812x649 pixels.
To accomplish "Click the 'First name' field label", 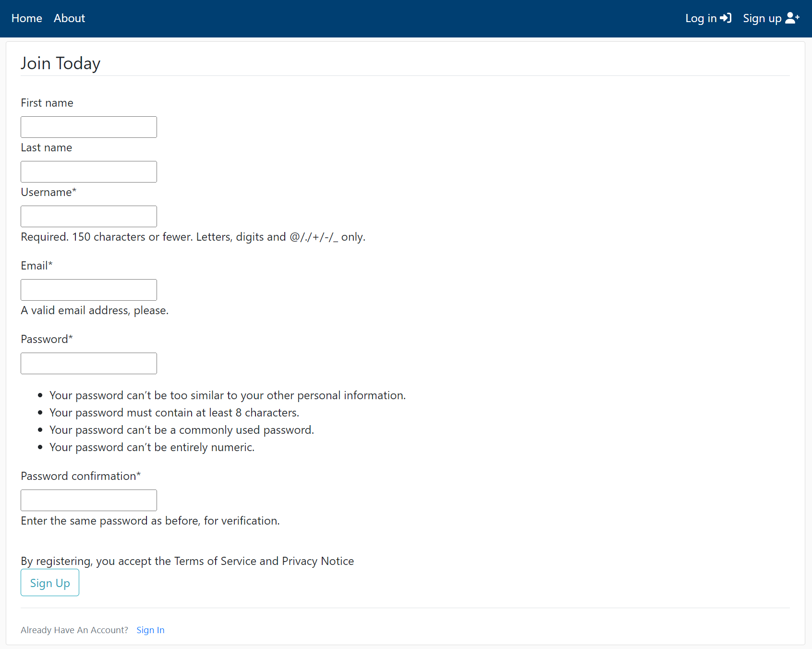I will pyautogui.click(x=47, y=103).
